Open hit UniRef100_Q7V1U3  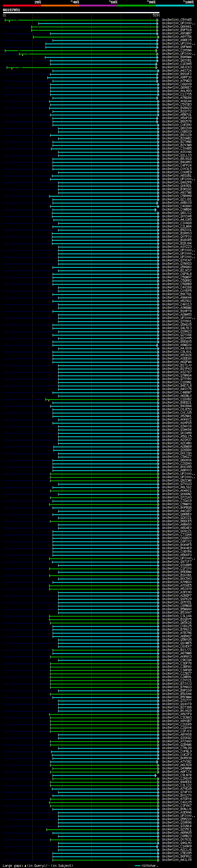pyautogui.click(x=177, y=484)
